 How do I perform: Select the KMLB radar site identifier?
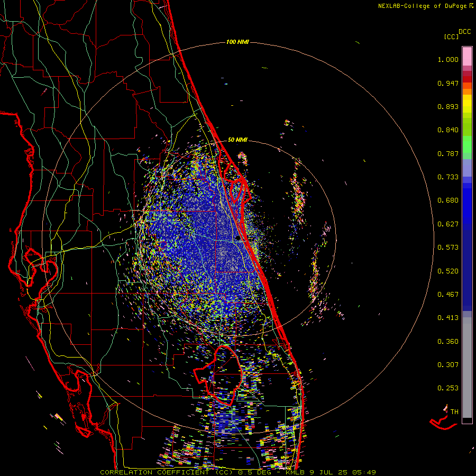tap(296, 472)
